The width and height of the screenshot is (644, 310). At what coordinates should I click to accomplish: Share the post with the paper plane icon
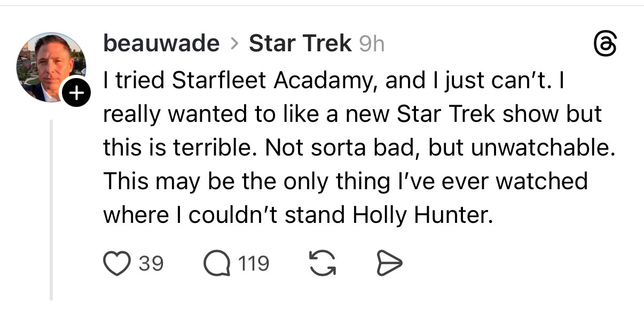click(x=389, y=263)
